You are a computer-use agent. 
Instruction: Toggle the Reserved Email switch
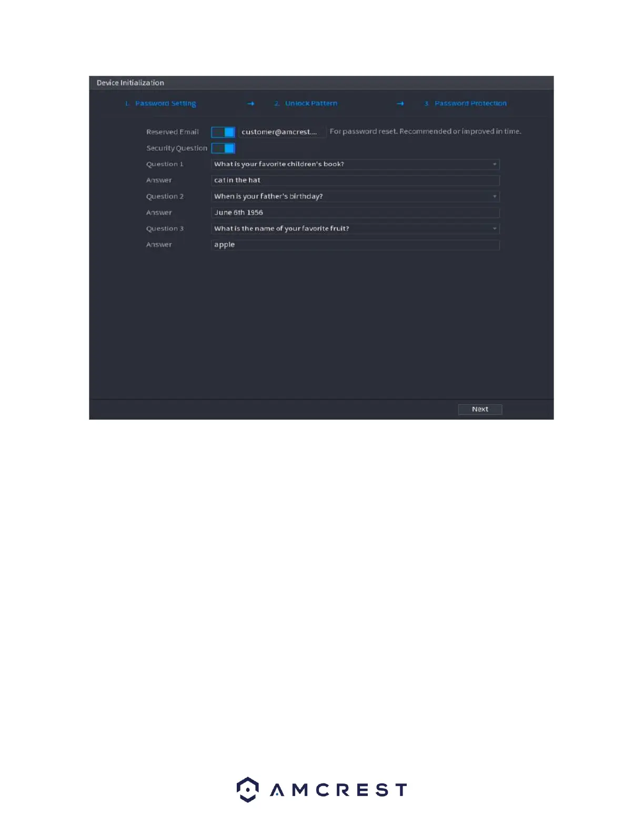point(223,132)
